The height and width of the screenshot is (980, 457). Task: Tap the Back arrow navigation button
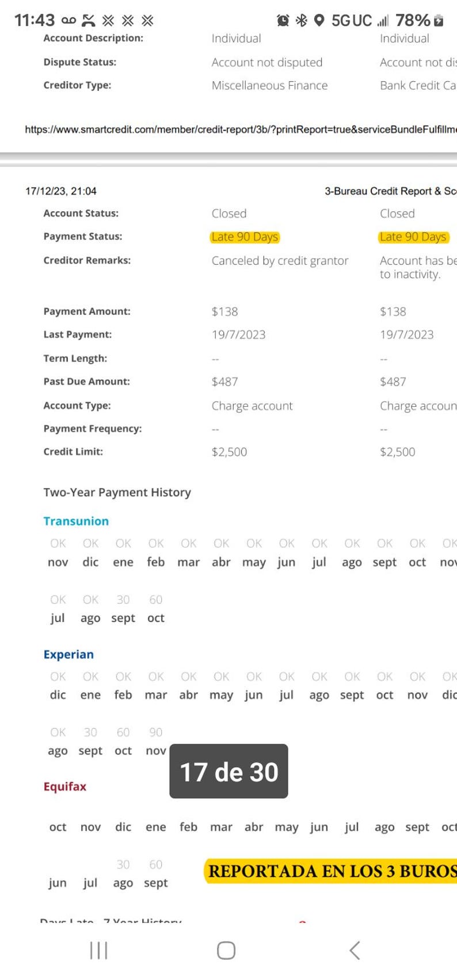click(355, 950)
